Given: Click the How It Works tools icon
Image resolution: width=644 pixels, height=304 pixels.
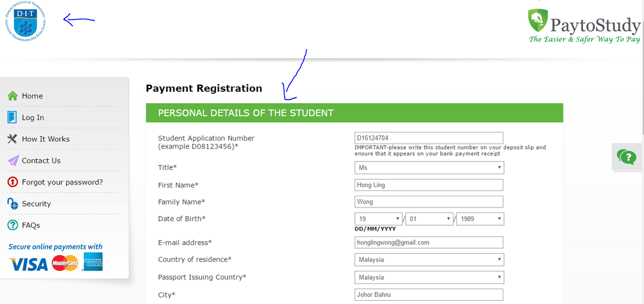Looking at the screenshot, I should pos(13,139).
